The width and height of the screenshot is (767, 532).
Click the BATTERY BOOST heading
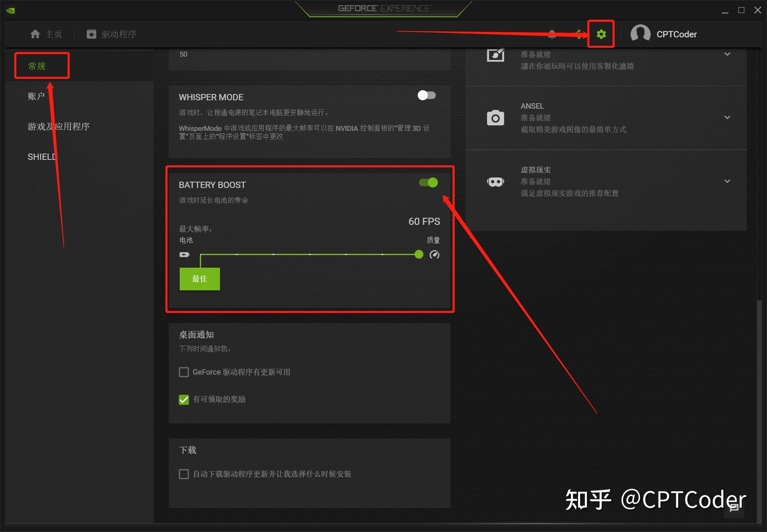212,185
